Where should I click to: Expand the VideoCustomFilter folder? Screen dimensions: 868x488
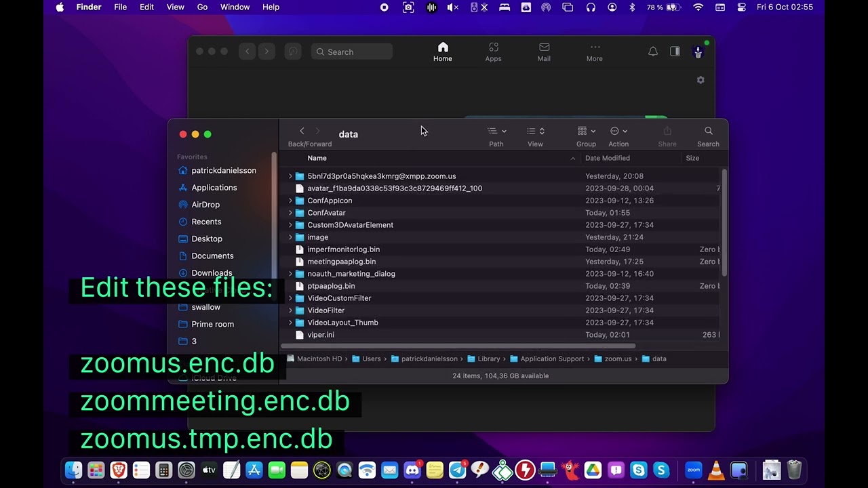tap(290, 298)
